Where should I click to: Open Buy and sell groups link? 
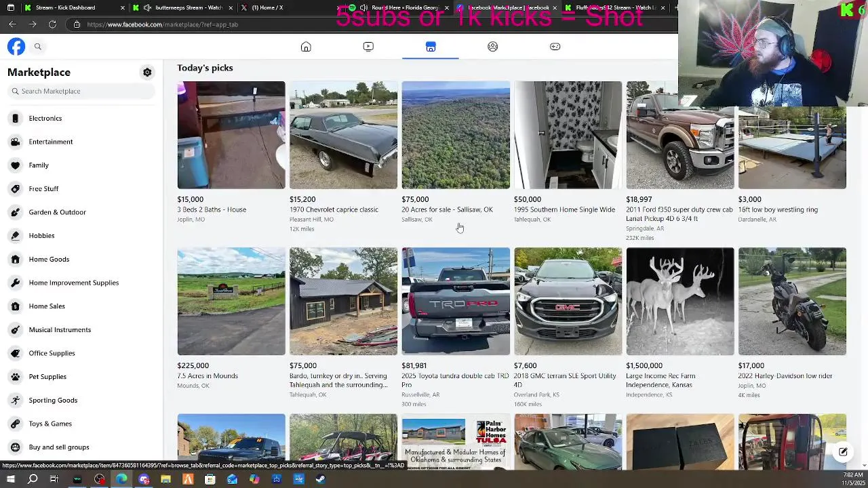[x=81, y=447]
